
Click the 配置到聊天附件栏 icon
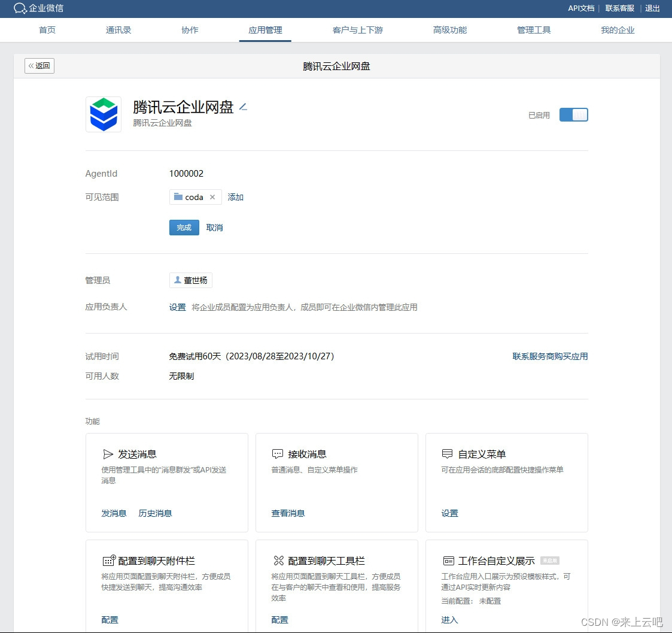click(x=109, y=561)
